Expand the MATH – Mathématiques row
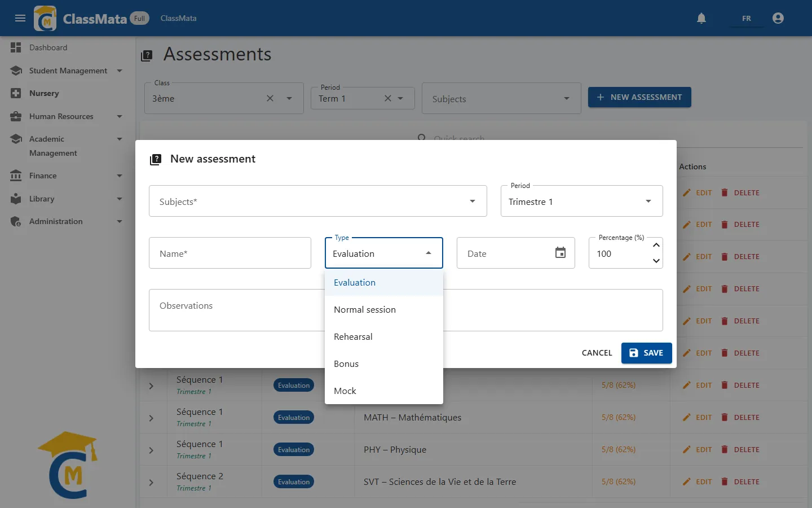 click(x=151, y=418)
